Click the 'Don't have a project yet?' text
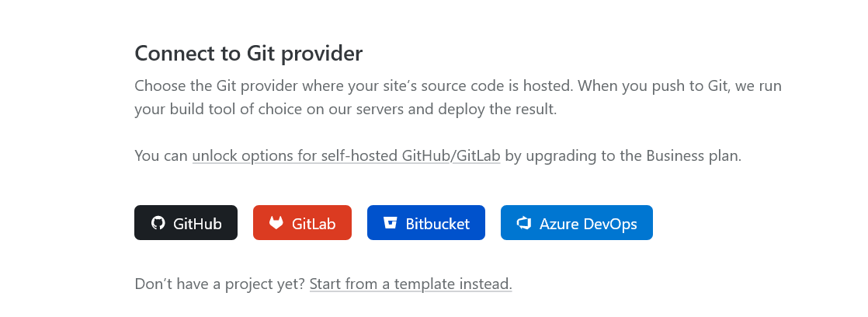This screenshot has width=868, height=317. click(x=220, y=284)
